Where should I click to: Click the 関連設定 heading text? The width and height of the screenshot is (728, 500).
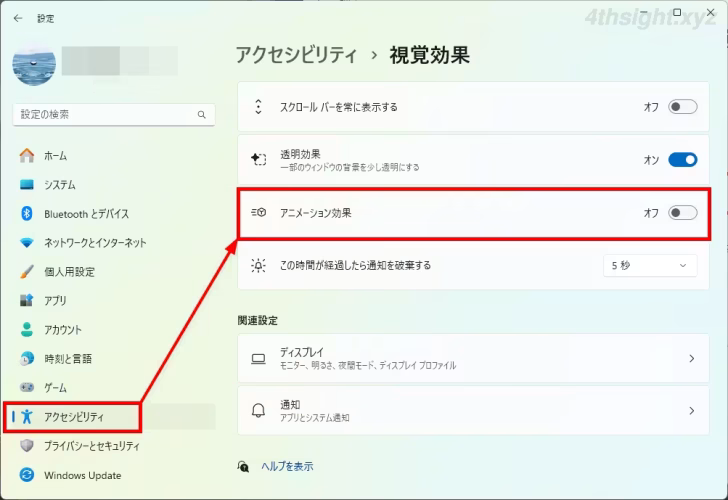click(258, 320)
